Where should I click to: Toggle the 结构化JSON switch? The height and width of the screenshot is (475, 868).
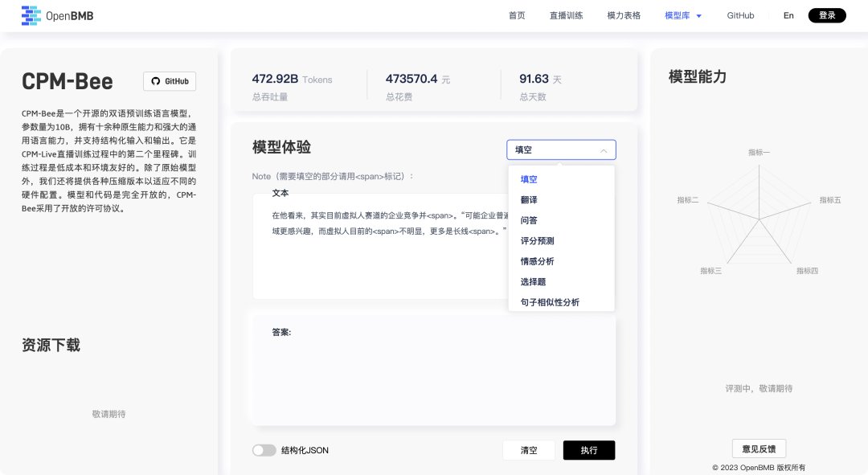pos(264,450)
